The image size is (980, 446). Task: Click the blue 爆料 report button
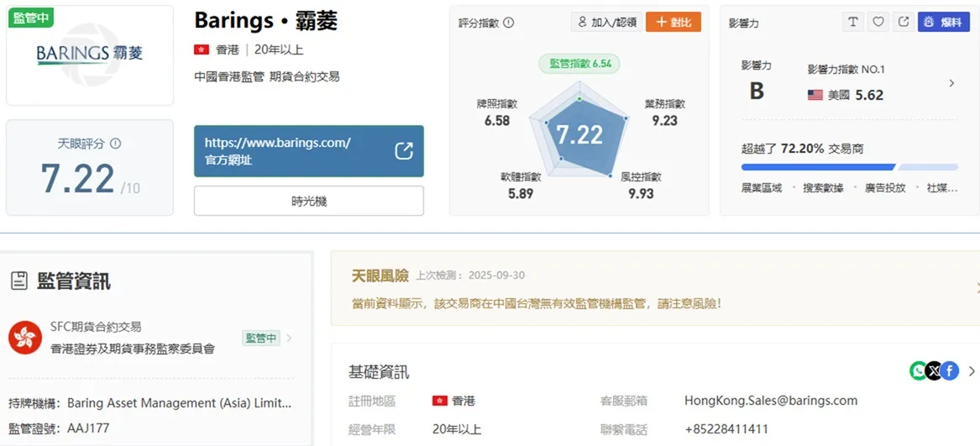pyautogui.click(x=944, y=22)
